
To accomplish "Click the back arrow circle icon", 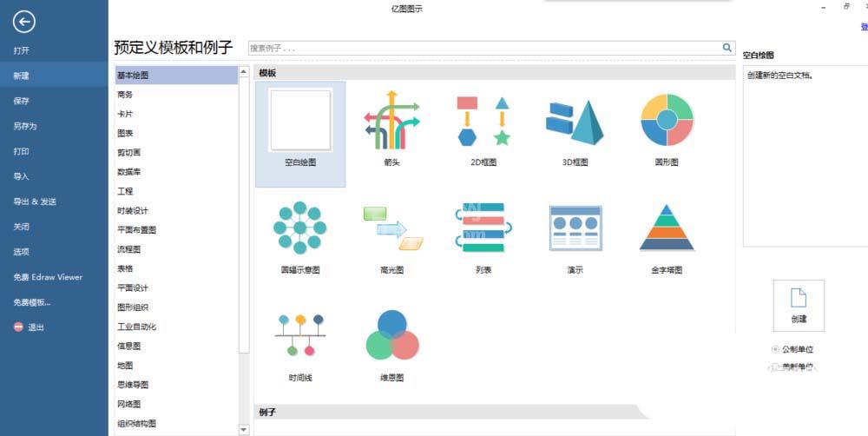I will point(23,23).
